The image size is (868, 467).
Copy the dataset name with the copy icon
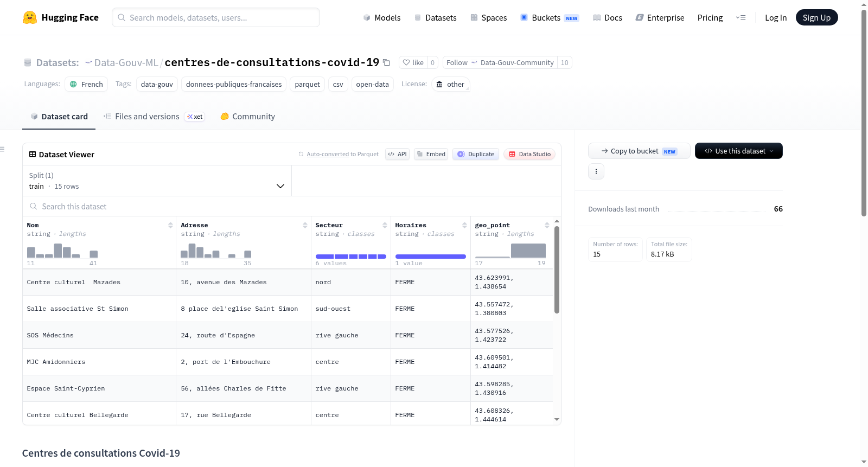386,62
